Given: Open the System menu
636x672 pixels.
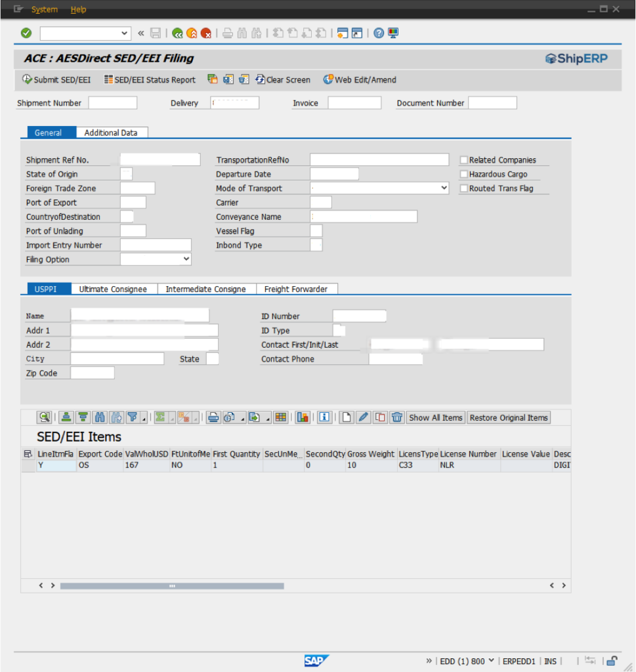Looking at the screenshot, I should click(x=44, y=9).
